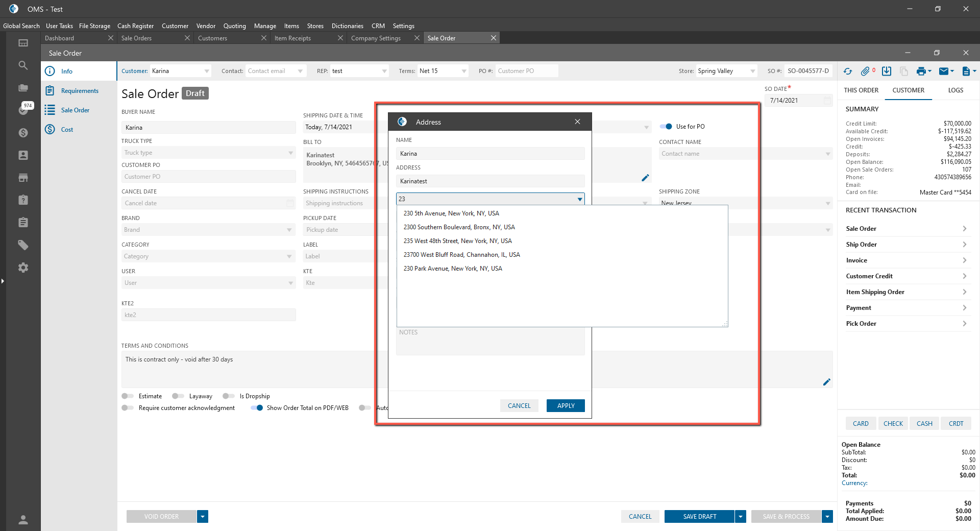Open attachments via paperclip icon

[x=865, y=71]
